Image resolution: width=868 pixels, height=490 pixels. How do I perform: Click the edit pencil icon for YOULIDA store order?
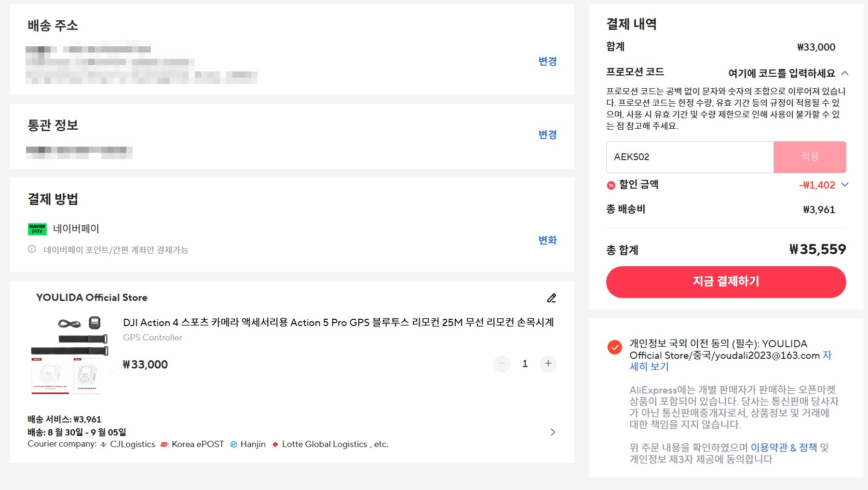point(552,298)
